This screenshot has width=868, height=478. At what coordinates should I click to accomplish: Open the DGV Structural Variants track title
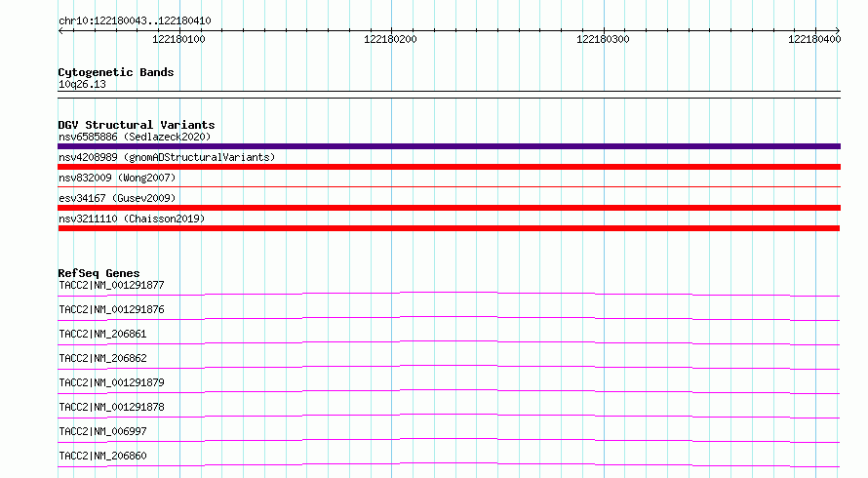(x=137, y=125)
